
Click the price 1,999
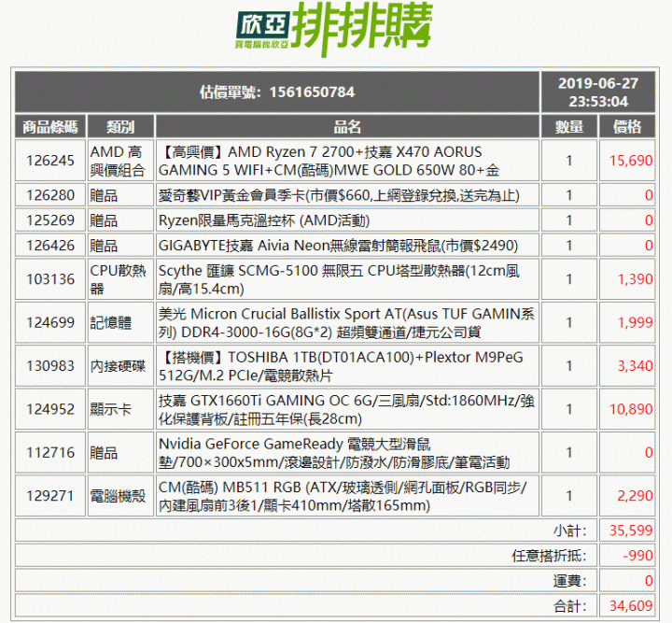[635, 322]
